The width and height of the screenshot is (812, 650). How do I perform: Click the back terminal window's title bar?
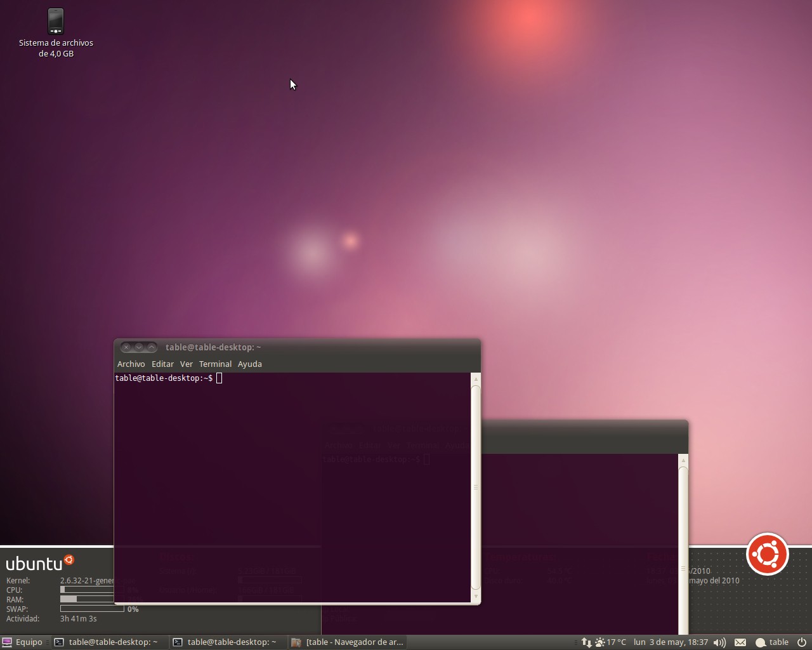click(x=584, y=428)
